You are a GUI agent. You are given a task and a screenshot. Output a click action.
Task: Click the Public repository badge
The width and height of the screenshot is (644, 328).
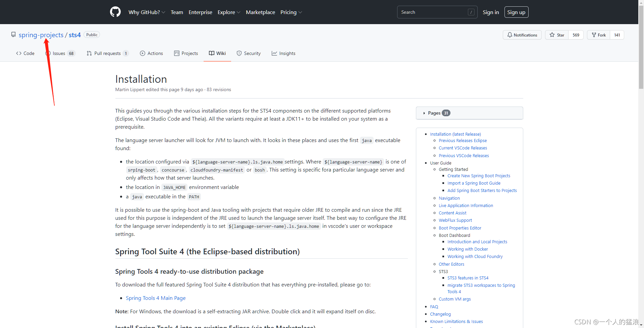pos(92,35)
